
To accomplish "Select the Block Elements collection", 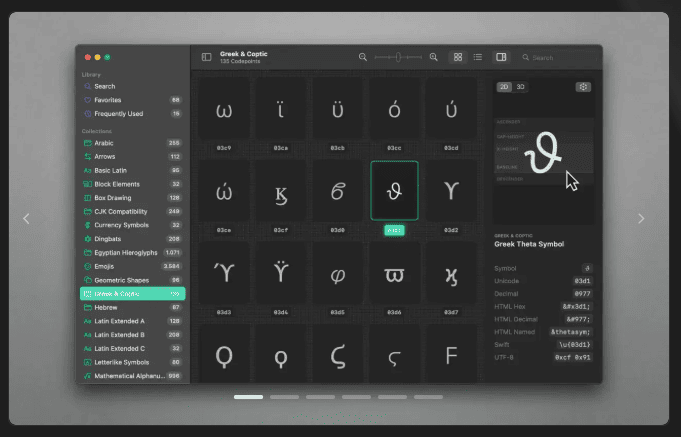I will pyautogui.click(x=132, y=184).
